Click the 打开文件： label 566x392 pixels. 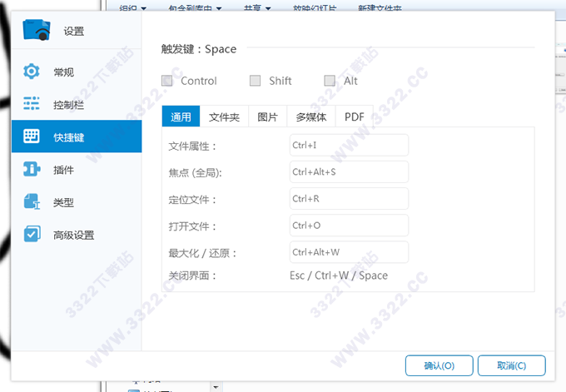[x=192, y=226]
